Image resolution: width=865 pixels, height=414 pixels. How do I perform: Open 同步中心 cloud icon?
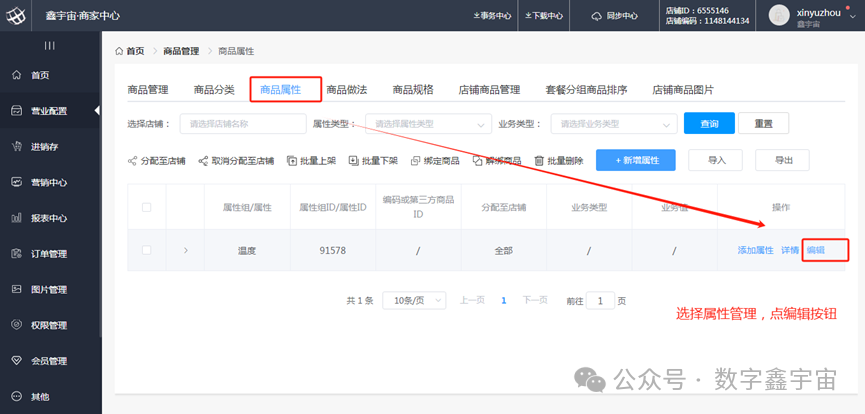(x=597, y=16)
